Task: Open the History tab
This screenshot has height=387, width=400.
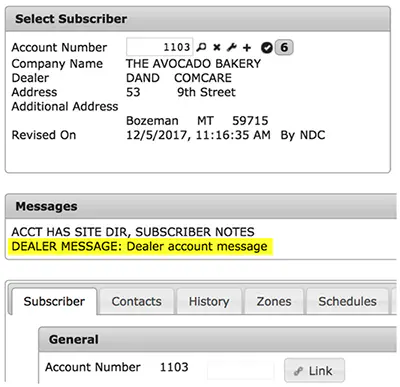Action: pyautogui.click(x=209, y=301)
